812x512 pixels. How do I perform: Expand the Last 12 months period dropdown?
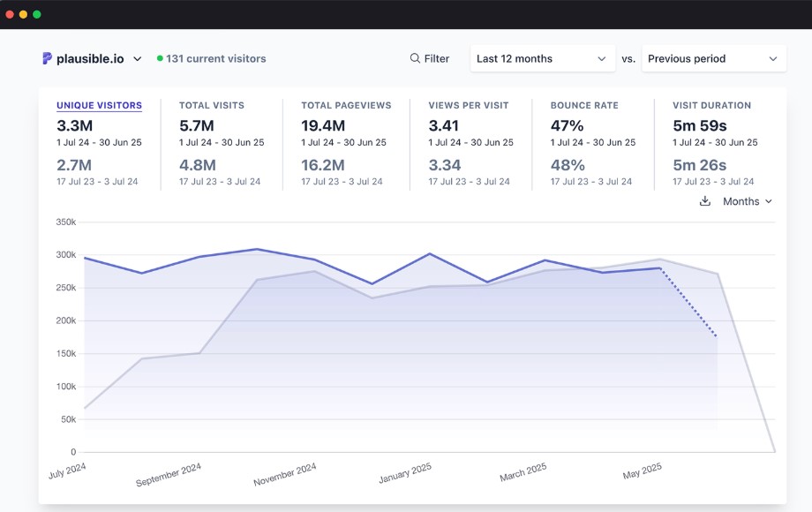pos(541,58)
